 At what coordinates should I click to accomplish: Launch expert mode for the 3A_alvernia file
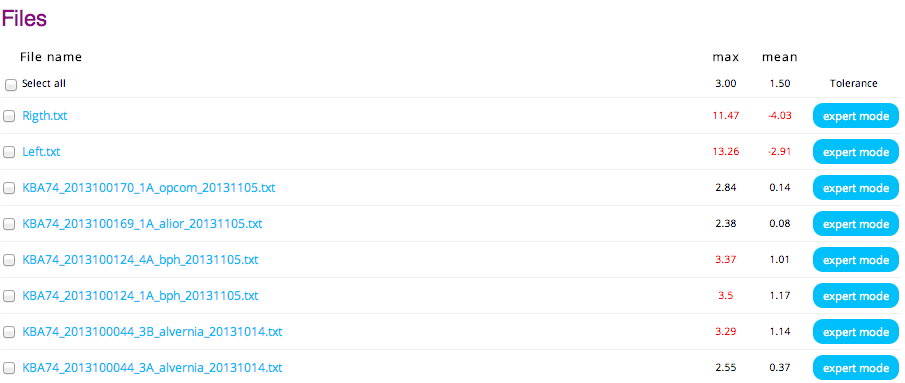point(856,368)
